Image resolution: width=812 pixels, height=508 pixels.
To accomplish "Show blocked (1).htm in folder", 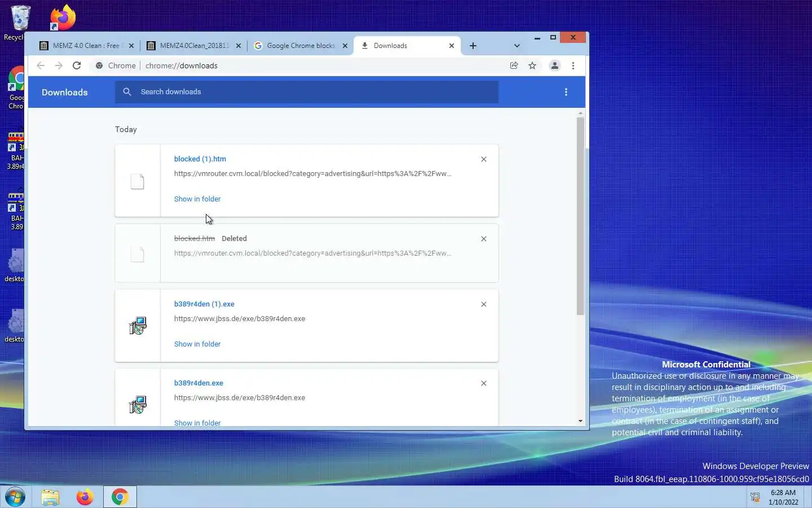I will [x=197, y=199].
